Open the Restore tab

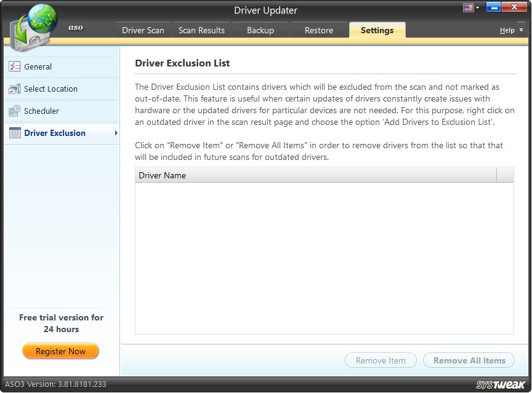pos(318,29)
